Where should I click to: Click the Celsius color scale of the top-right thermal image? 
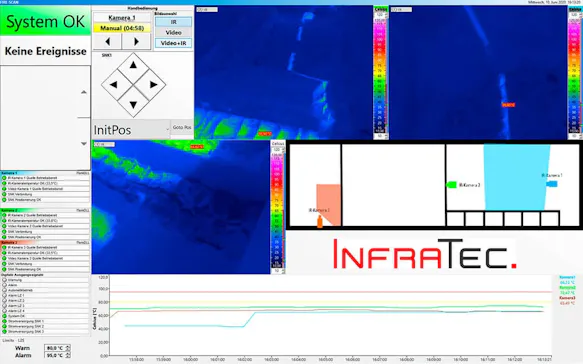(574, 74)
